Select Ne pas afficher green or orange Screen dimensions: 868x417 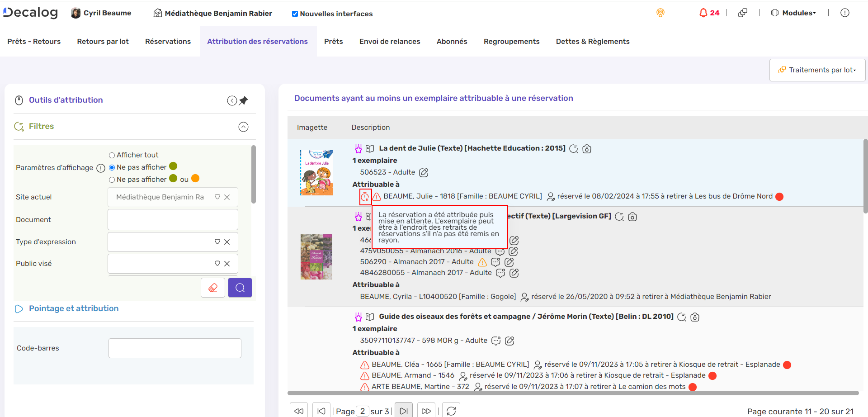(112, 180)
